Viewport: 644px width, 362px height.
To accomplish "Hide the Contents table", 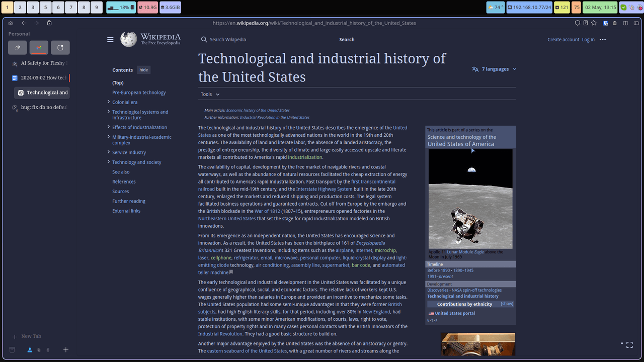I will (143, 70).
